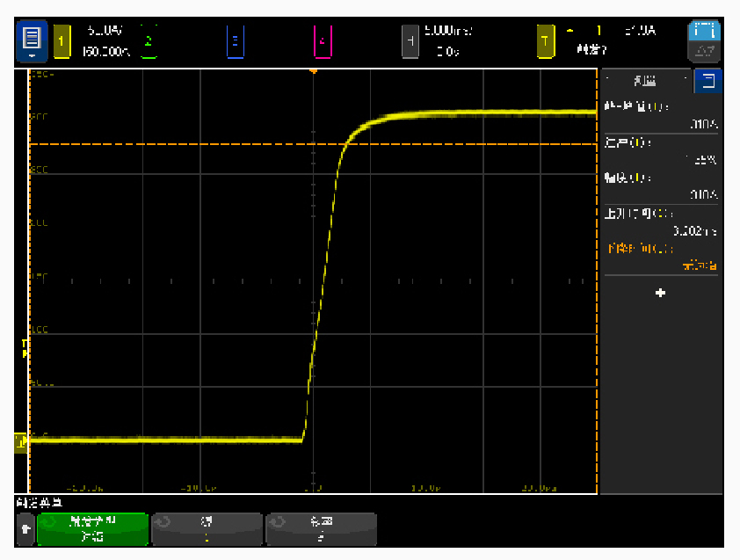Tap channel 1 offset value below scale
Screen dimensions: 740x560
click(105, 51)
